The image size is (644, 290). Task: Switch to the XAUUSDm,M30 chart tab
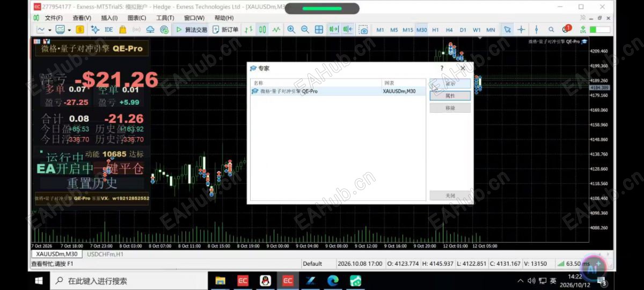coord(56,254)
